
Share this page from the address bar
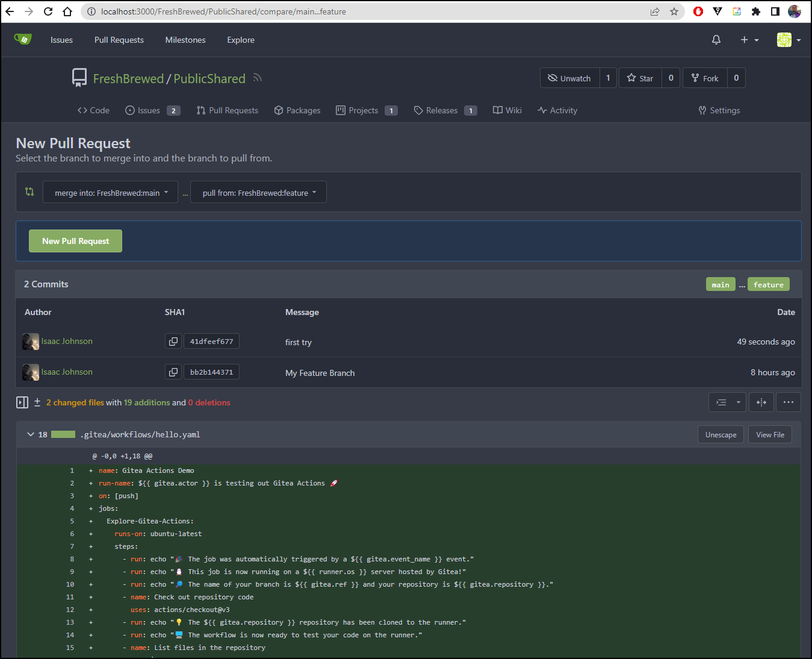point(655,11)
